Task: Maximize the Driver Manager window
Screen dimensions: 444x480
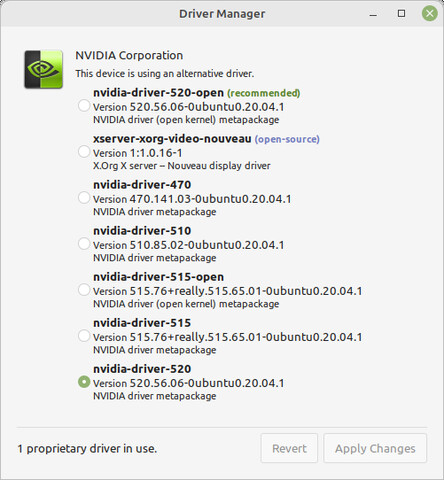Action: pyautogui.click(x=401, y=14)
